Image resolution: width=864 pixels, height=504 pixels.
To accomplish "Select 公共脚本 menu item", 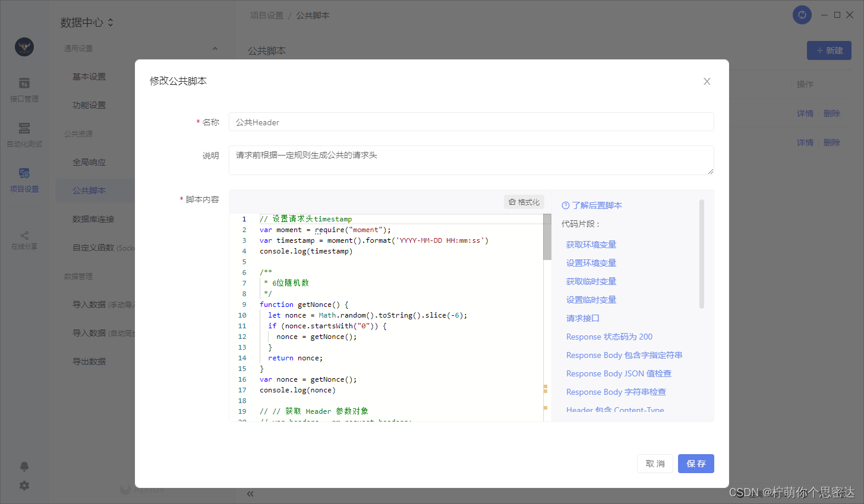I will click(x=96, y=191).
